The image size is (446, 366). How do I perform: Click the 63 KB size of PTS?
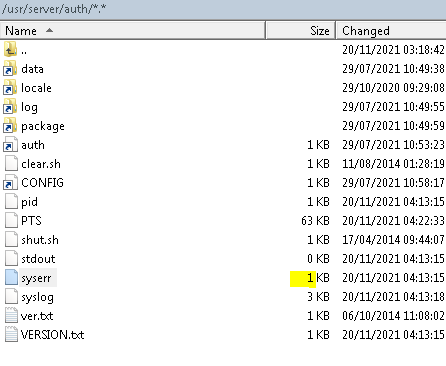pos(315,221)
